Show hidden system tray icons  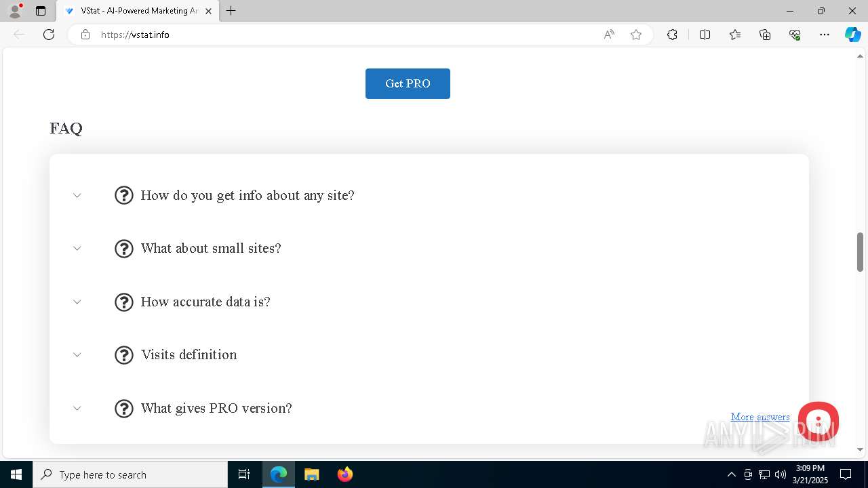click(x=731, y=474)
